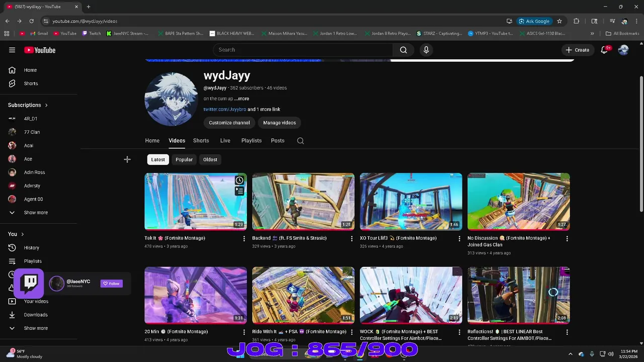Open options menu for Ride With It video
This screenshot has width=644, height=362.
(x=352, y=332)
